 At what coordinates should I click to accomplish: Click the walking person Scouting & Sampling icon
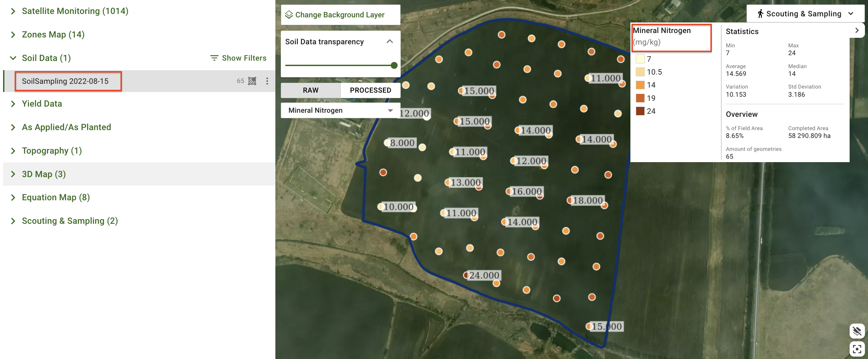(760, 14)
